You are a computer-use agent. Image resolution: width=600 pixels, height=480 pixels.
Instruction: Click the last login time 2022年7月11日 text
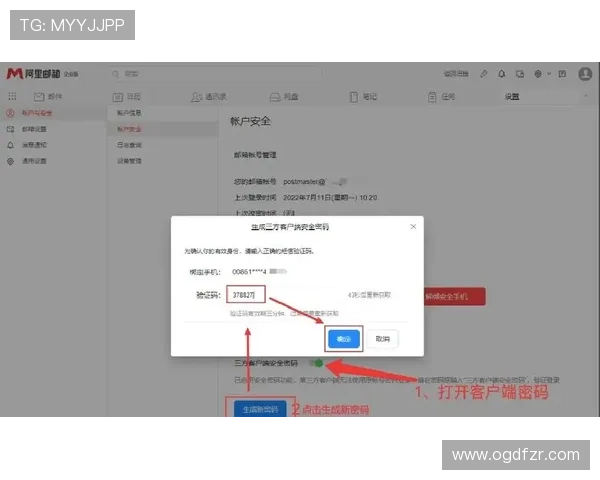pos(330,198)
